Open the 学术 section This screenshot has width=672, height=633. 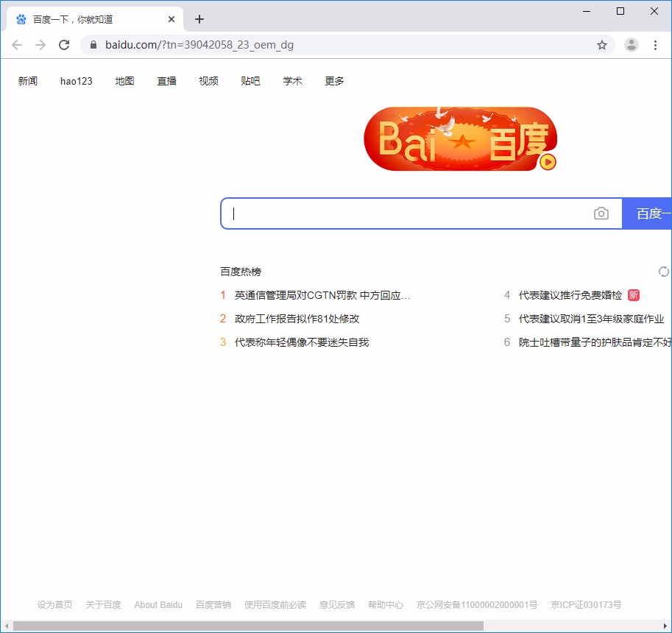click(x=292, y=81)
